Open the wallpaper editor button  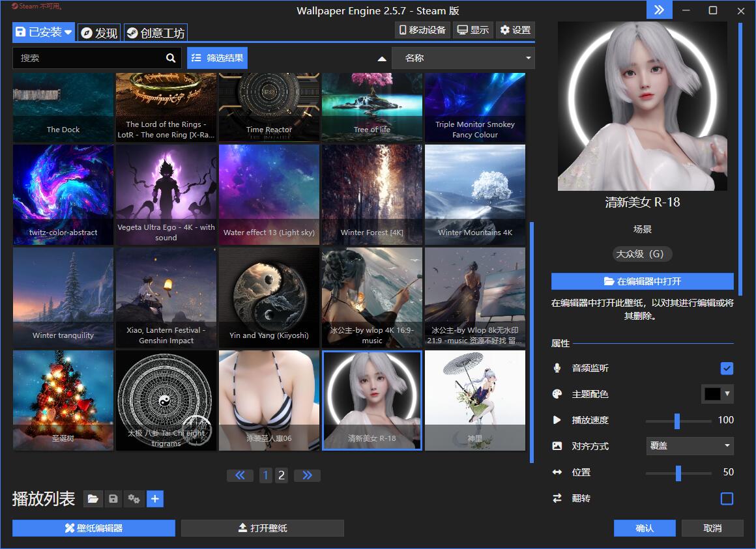tap(94, 528)
